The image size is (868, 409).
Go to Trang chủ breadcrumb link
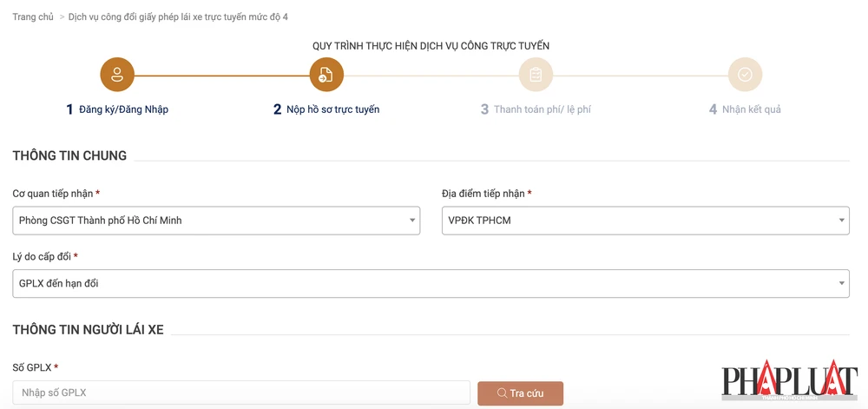[33, 17]
